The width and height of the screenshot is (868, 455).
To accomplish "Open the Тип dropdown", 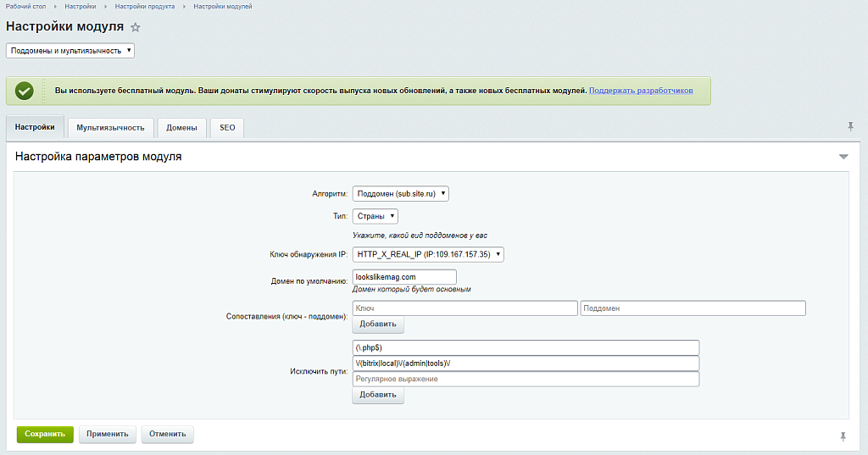I will click(x=375, y=216).
